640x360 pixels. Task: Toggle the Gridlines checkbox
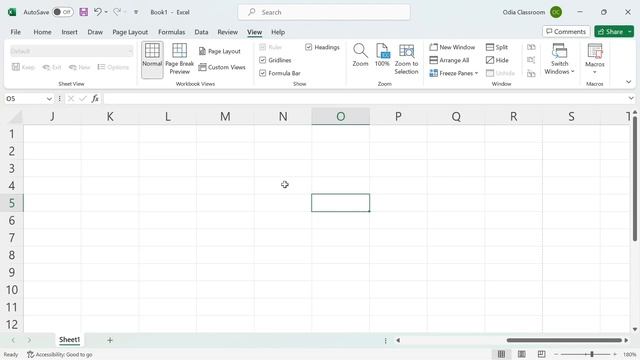(262, 60)
